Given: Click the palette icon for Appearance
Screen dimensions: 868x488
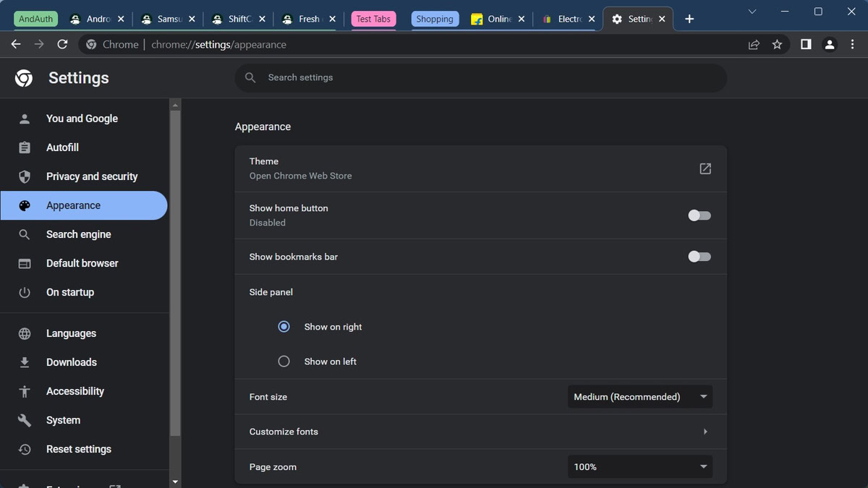Looking at the screenshot, I should coord(25,205).
